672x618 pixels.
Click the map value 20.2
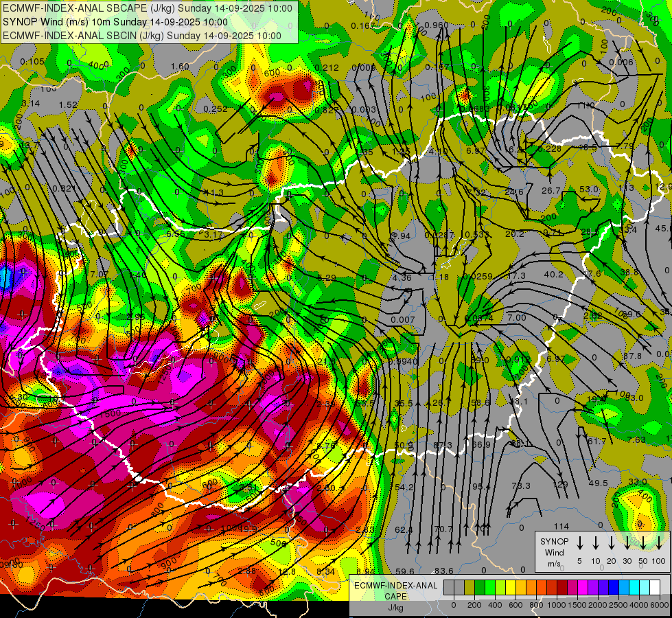coord(515,233)
